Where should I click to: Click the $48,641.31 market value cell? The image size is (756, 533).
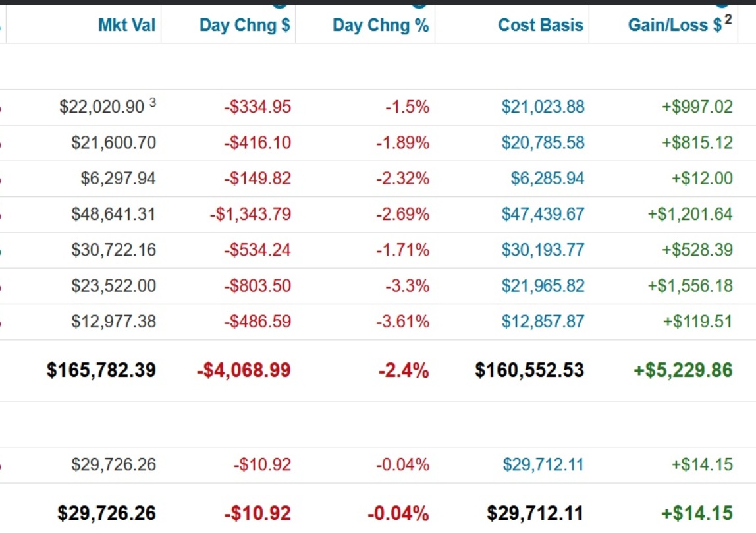pos(114,214)
